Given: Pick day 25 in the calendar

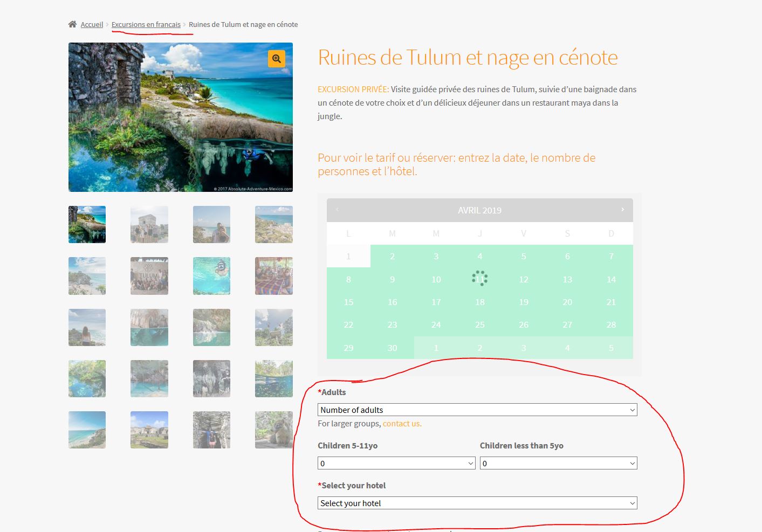Looking at the screenshot, I should 480,324.
